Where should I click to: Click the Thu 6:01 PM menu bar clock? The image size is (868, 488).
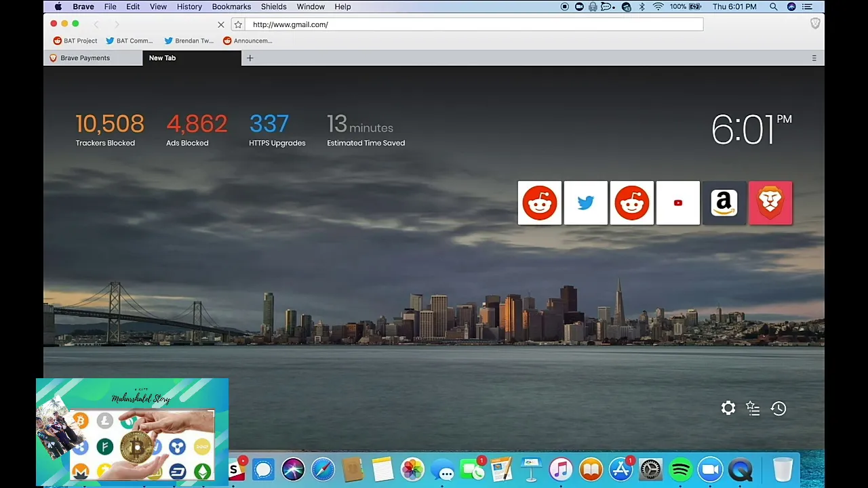[x=734, y=7]
